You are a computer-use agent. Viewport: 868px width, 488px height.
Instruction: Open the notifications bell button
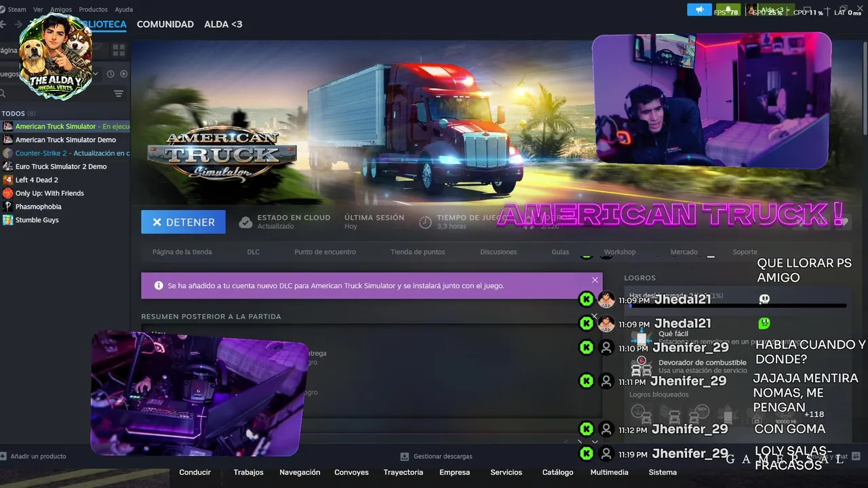pyautogui.click(x=728, y=9)
